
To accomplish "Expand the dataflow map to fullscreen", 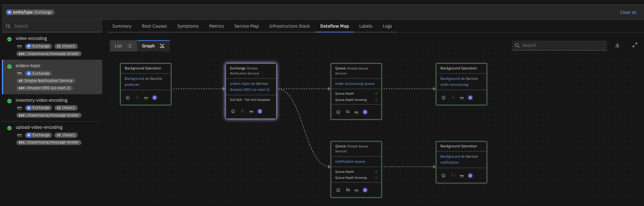I will 635,45.
